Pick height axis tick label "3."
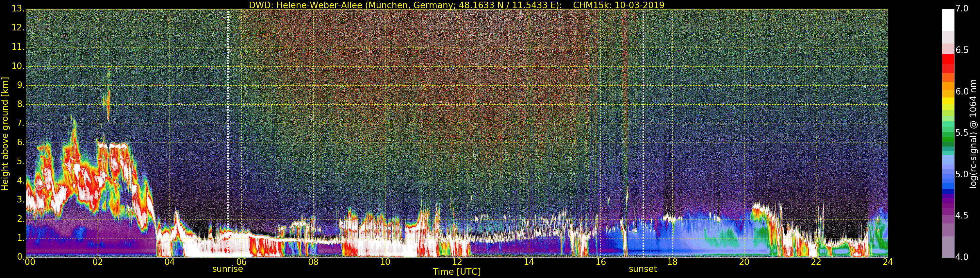This screenshot has width=980, height=278. [20, 200]
